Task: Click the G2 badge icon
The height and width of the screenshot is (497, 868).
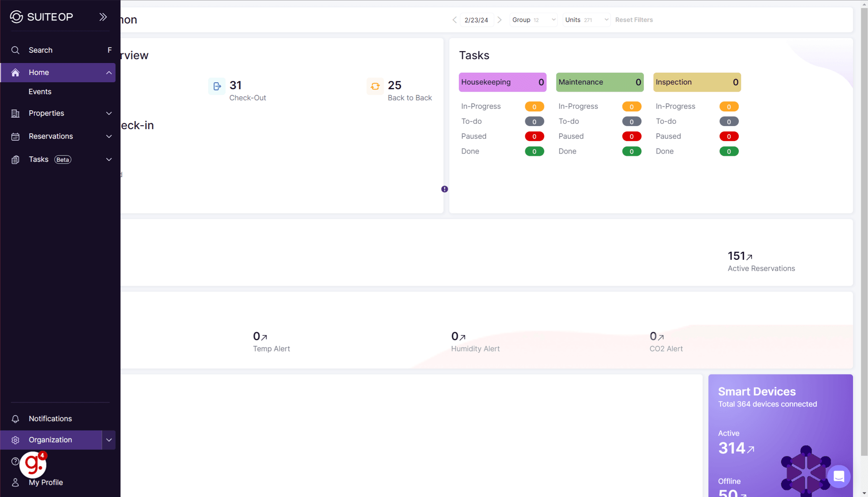Action: (x=33, y=464)
